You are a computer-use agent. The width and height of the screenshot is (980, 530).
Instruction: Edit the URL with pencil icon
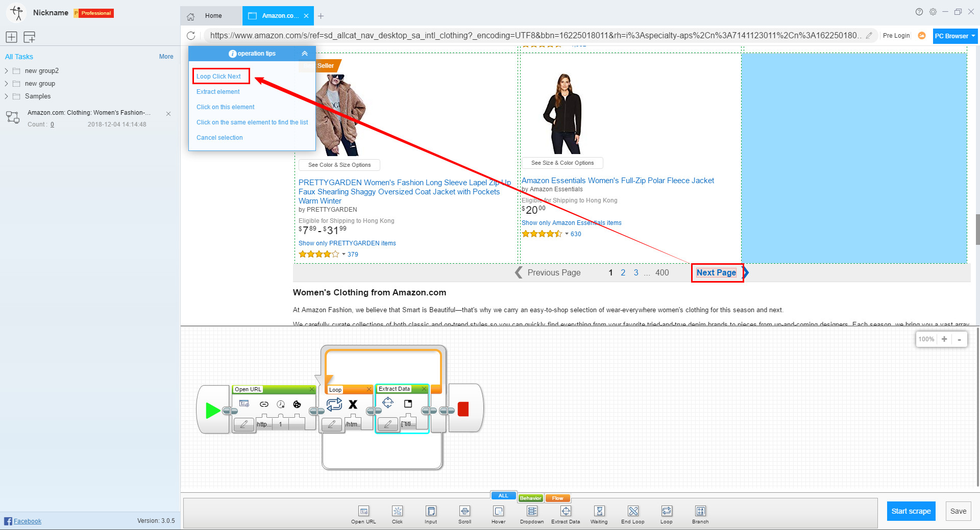click(x=869, y=35)
